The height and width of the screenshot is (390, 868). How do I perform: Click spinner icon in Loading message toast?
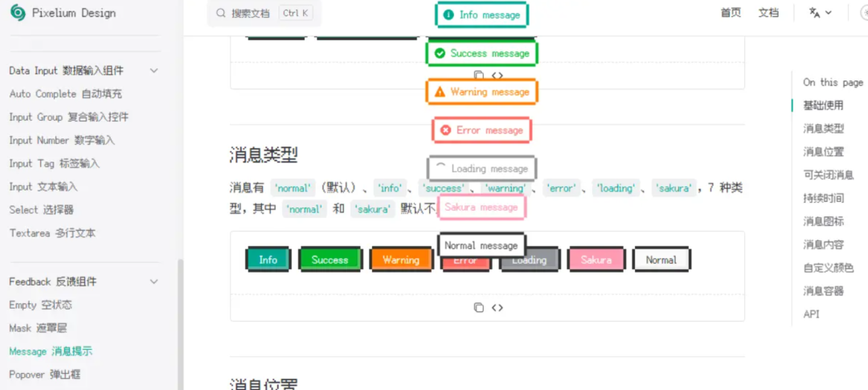tap(440, 168)
